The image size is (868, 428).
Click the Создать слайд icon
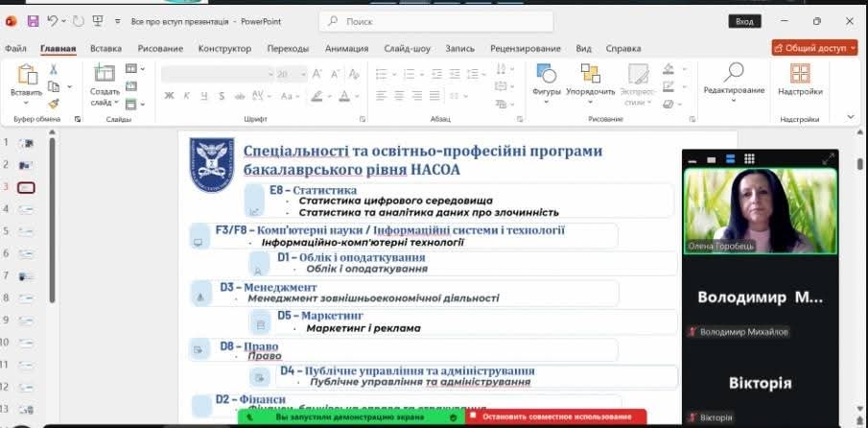click(x=104, y=73)
